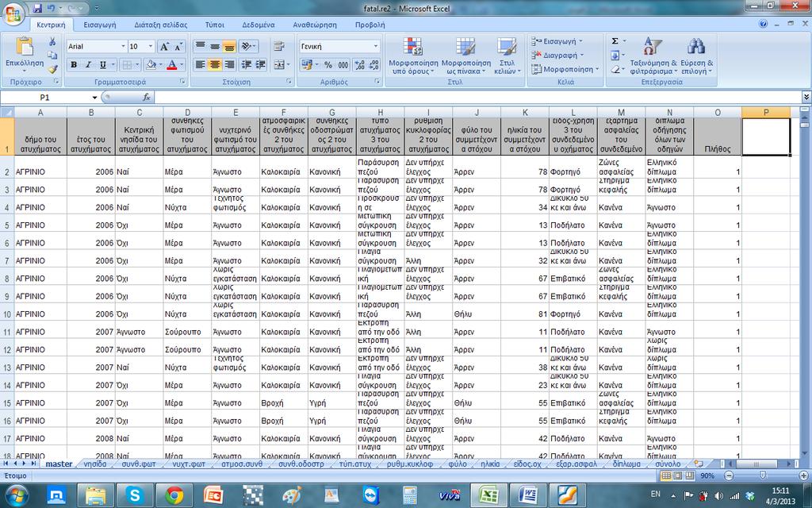Expand the Name Box dropdown arrow
The height and width of the screenshot is (508, 812).
95,97
